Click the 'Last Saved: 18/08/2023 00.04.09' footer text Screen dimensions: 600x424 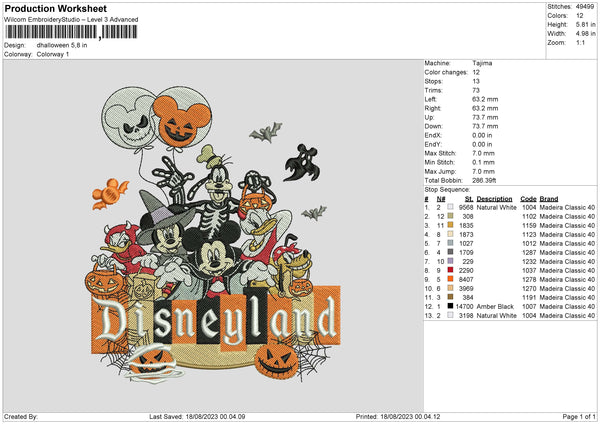pyautogui.click(x=197, y=416)
